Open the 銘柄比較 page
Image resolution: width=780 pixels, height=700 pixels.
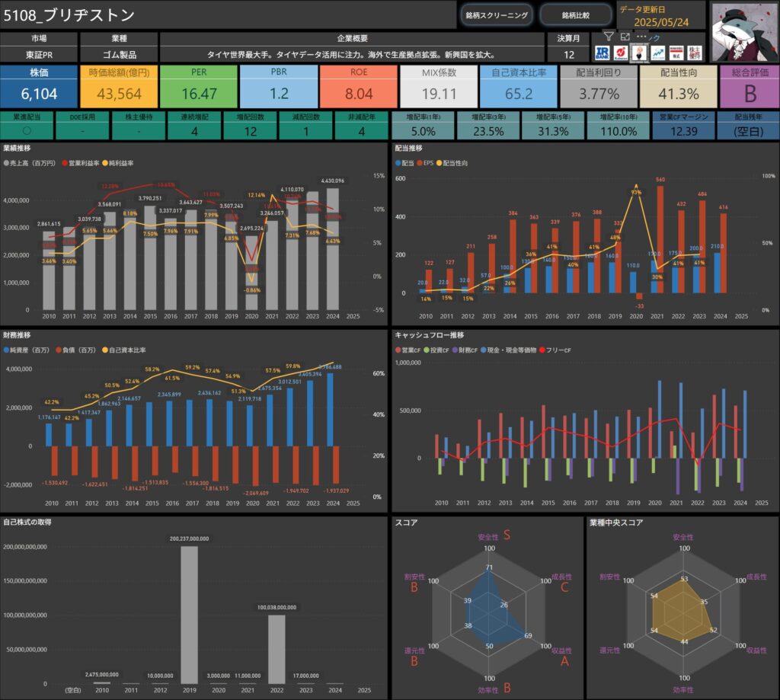click(x=576, y=15)
